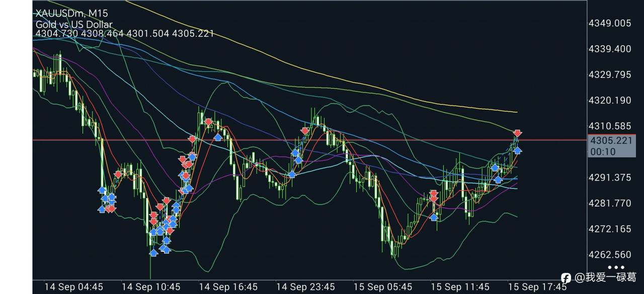644x294 pixels.
Task: Tap the Gold vs US Dollar description
Action: coord(73,24)
